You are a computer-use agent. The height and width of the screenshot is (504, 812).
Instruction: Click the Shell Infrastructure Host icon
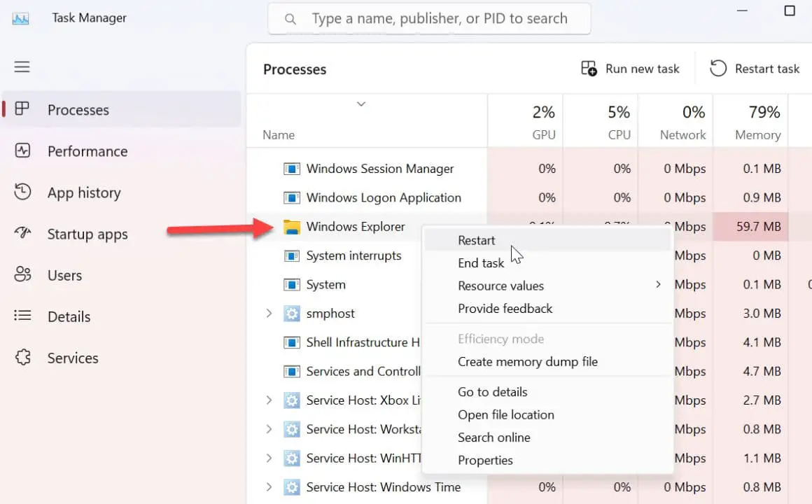pos(292,342)
